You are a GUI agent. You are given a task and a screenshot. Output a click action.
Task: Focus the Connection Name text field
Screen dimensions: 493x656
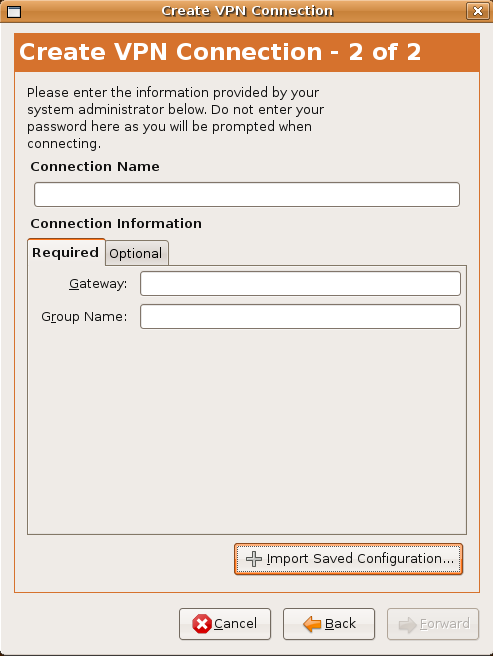point(247,195)
